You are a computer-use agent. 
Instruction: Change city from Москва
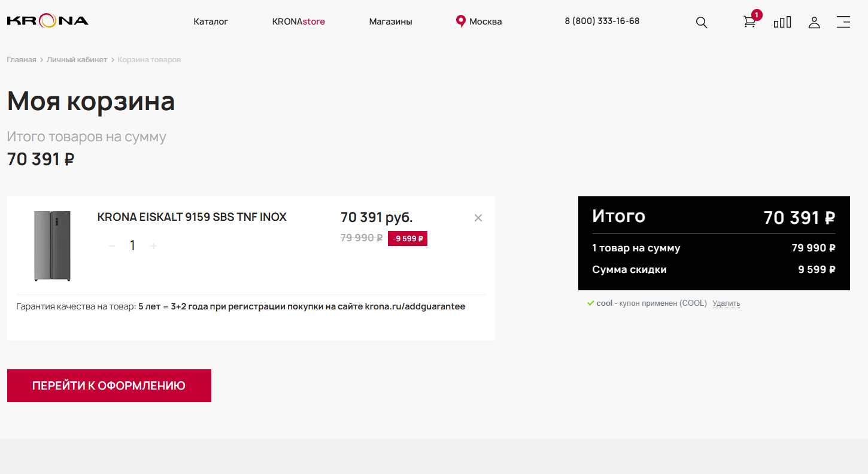click(x=485, y=22)
